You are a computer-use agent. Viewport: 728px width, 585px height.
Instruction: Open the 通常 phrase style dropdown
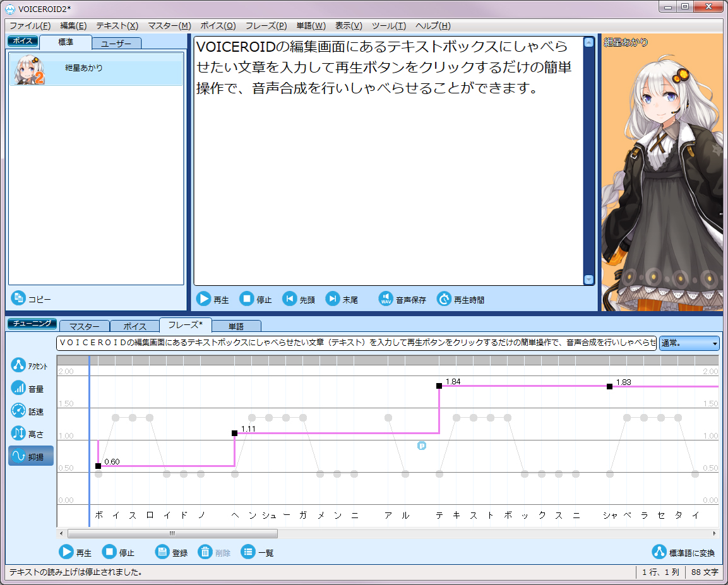coord(689,343)
